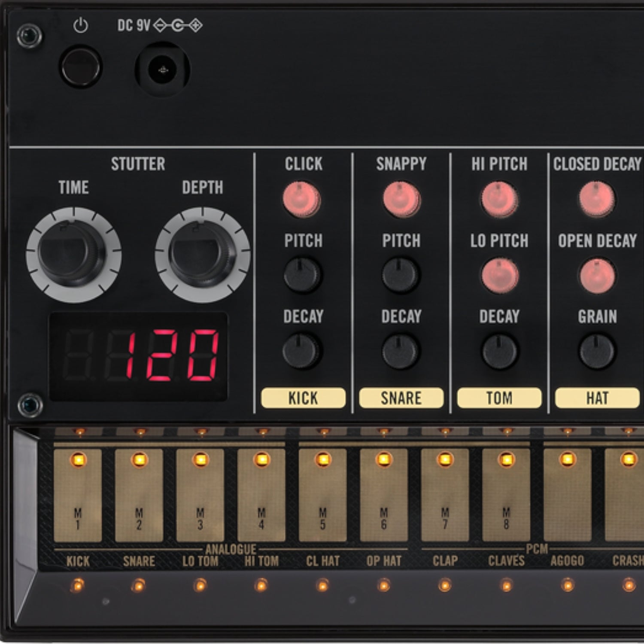The width and height of the screenshot is (644, 644).
Task: Click the 120 tempo display
Action: pyautogui.click(x=138, y=357)
